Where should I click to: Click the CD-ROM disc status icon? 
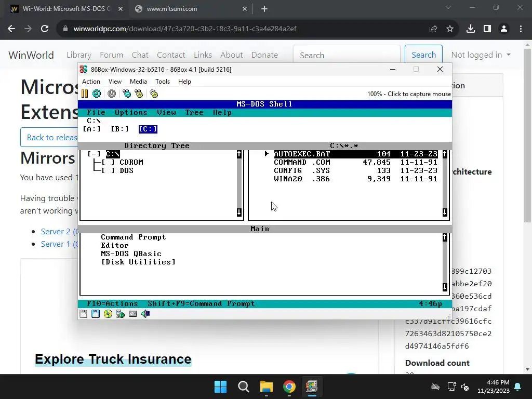pos(108,314)
